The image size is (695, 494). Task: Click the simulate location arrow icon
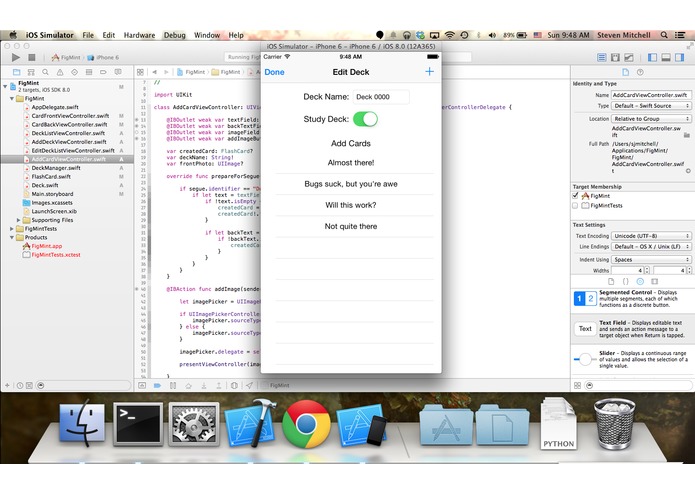(250, 386)
